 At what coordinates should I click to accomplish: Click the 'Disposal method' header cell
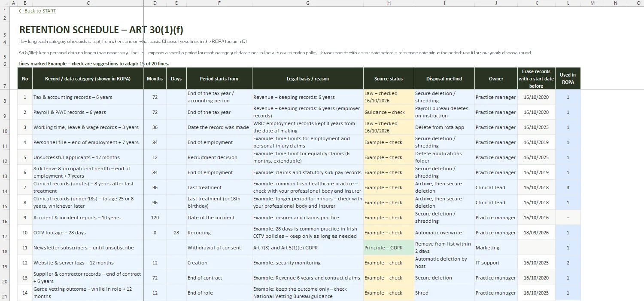(444, 79)
